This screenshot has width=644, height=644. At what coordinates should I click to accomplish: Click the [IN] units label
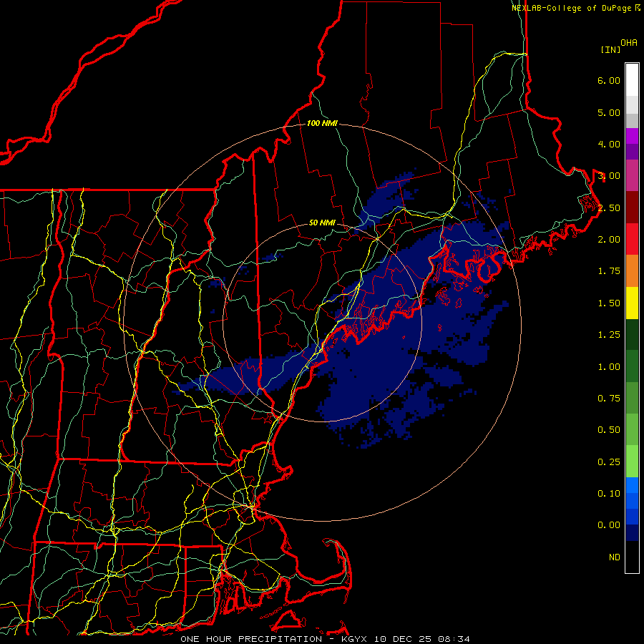(610, 49)
